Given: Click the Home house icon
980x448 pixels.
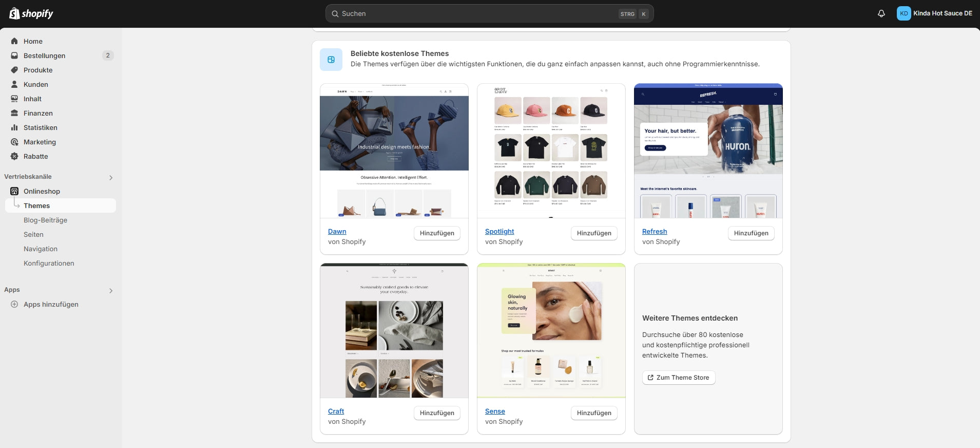Looking at the screenshot, I should (14, 41).
